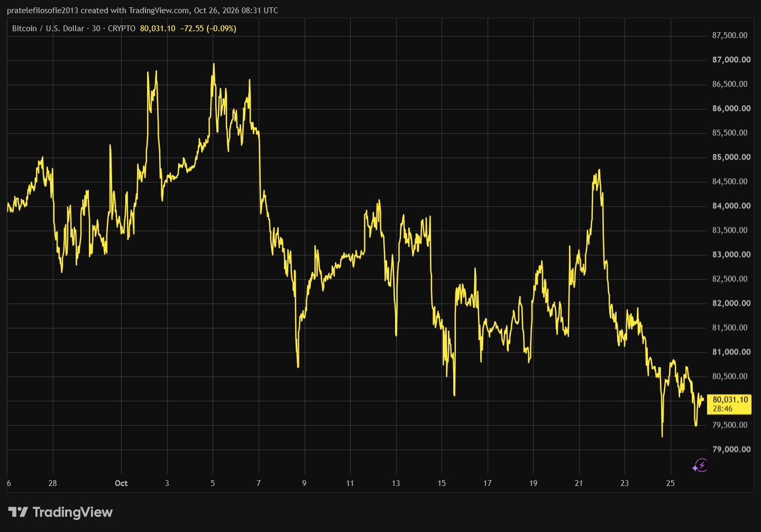Click the 80,031.10 last price in the legend

(158, 29)
